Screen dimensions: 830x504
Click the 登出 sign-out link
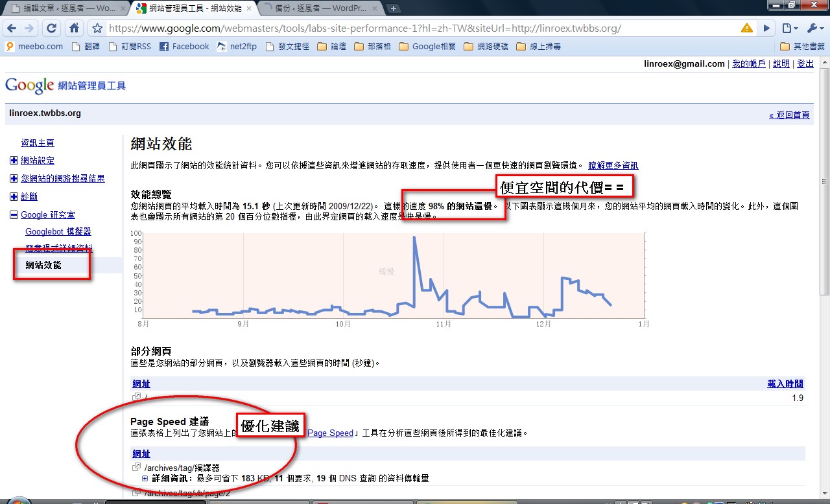pyautogui.click(x=805, y=63)
